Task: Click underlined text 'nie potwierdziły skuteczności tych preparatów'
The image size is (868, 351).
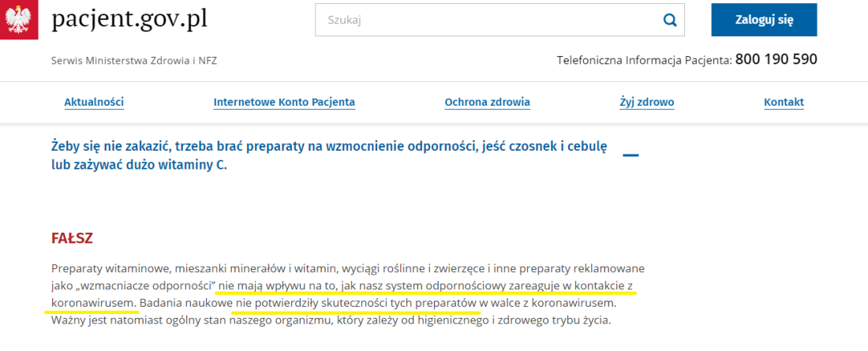Action: (356, 304)
